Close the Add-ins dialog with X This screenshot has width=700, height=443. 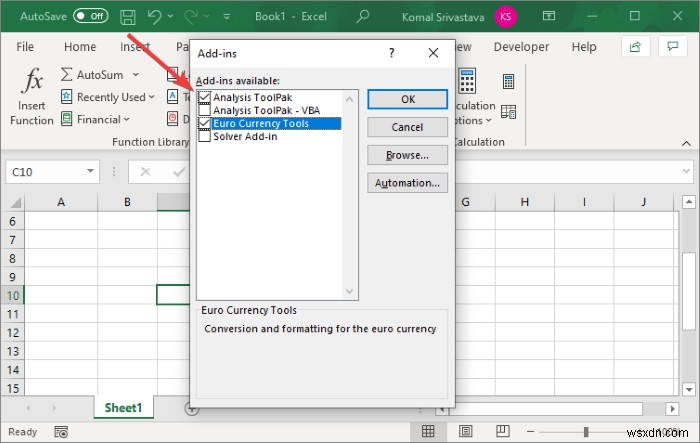[x=433, y=53]
